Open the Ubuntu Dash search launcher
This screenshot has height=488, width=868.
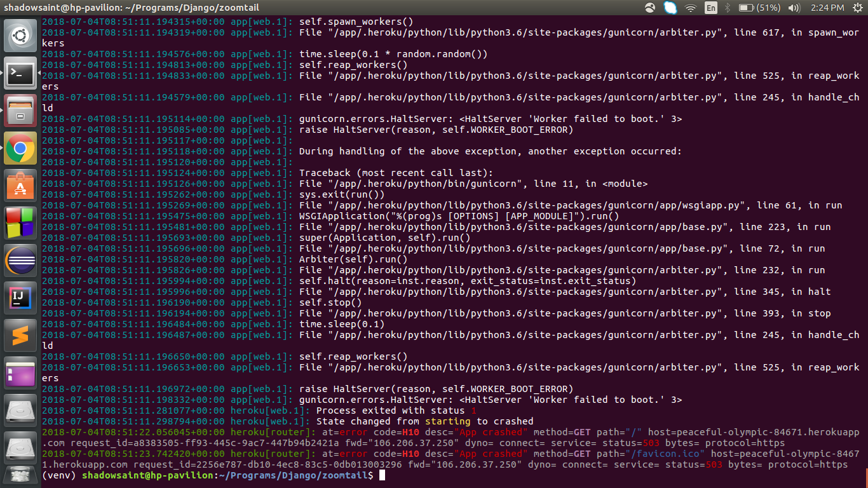[20, 36]
